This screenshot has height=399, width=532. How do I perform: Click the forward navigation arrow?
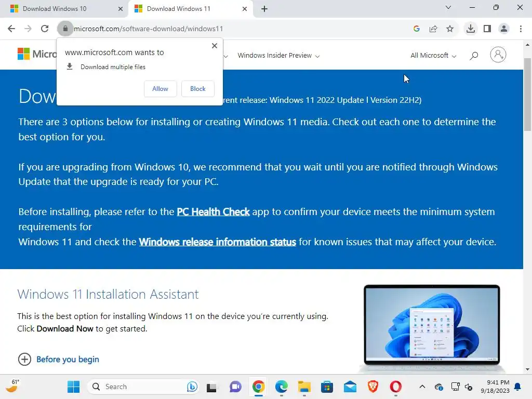pyautogui.click(x=28, y=29)
